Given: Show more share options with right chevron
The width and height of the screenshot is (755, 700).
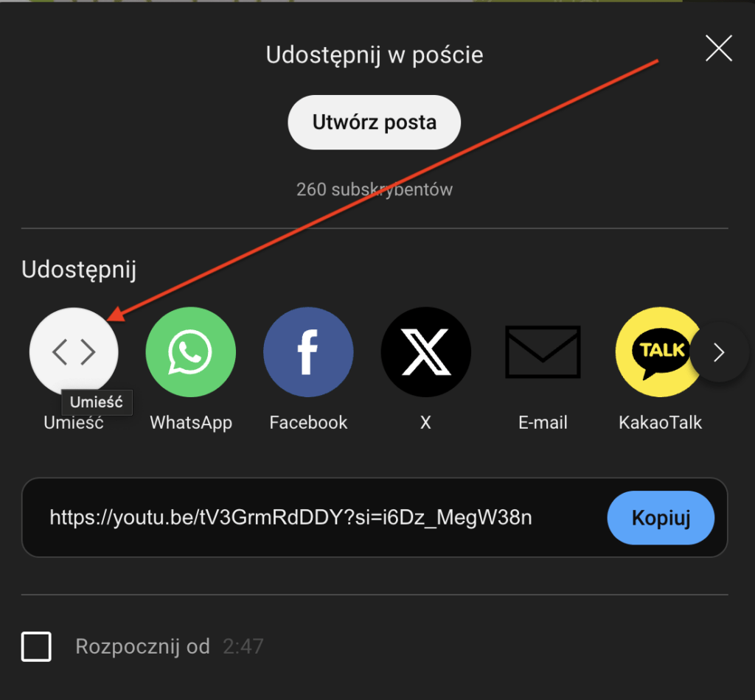Looking at the screenshot, I should coord(720,352).
